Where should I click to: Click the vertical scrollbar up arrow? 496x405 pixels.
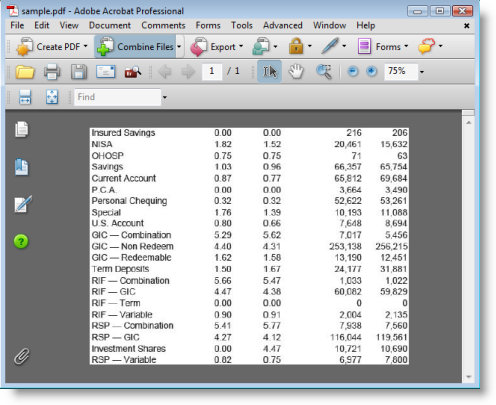[x=469, y=123]
